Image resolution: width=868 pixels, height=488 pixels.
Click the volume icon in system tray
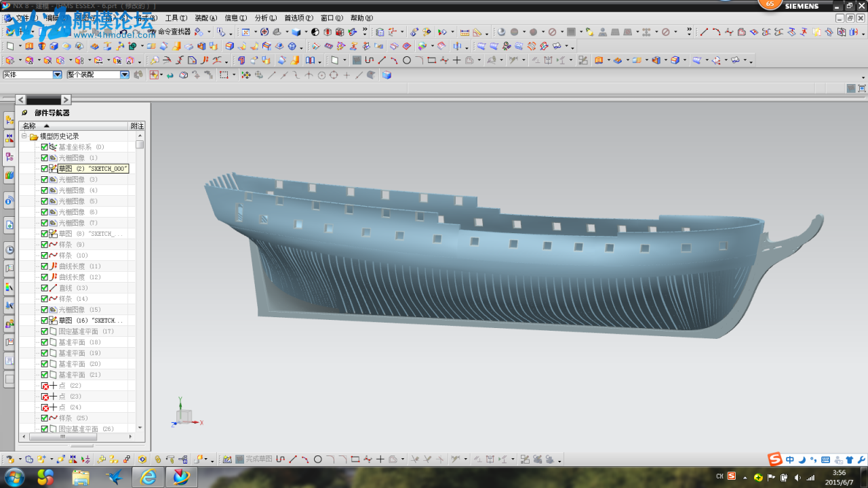pyautogui.click(x=796, y=478)
